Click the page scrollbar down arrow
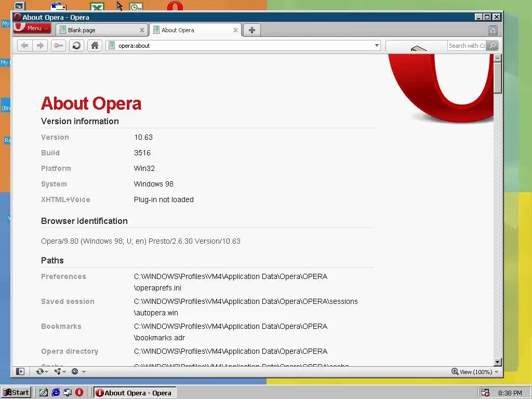Screen dimensions: 532x399 (x=497, y=362)
